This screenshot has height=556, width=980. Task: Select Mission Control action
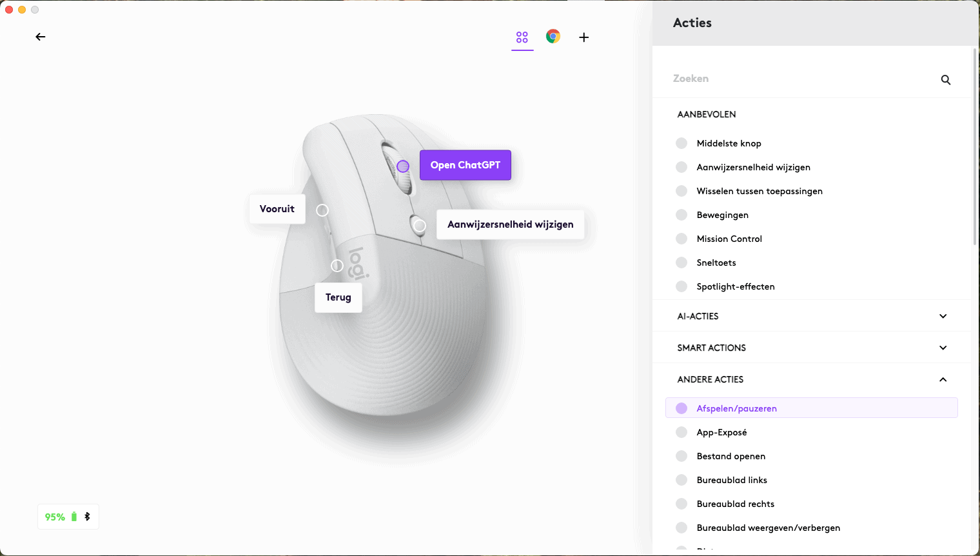point(729,239)
